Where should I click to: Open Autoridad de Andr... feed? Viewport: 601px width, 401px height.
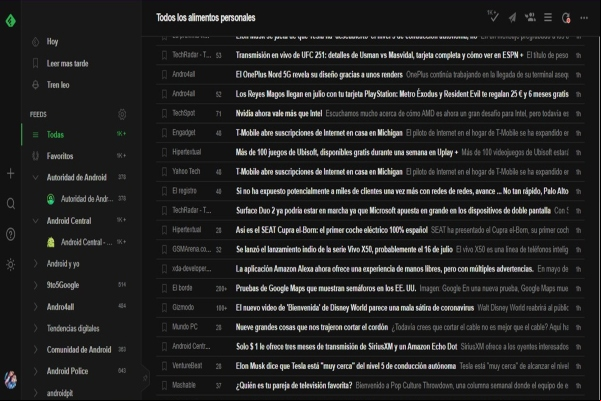coord(87,199)
